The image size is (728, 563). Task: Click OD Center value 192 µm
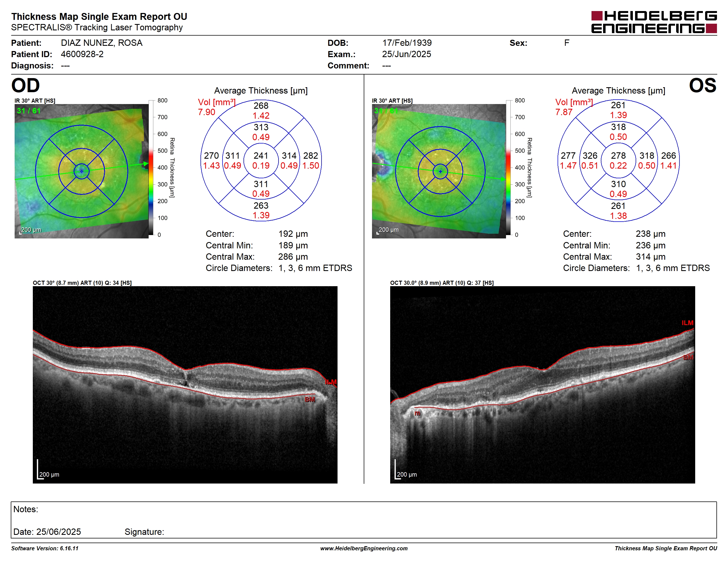(x=293, y=234)
